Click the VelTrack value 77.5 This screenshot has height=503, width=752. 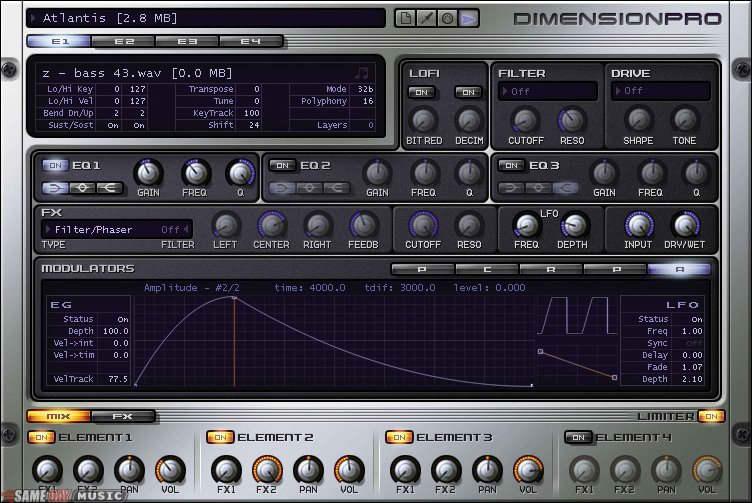pyautogui.click(x=118, y=379)
